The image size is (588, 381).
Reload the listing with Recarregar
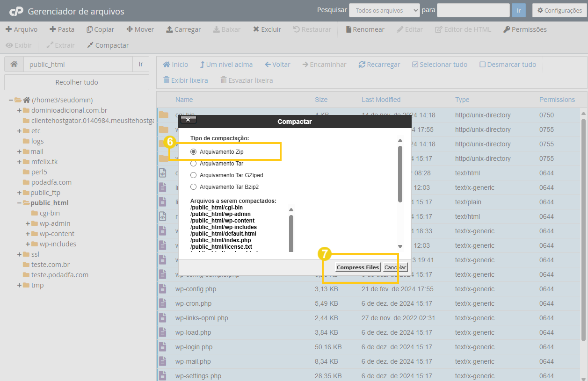point(379,65)
